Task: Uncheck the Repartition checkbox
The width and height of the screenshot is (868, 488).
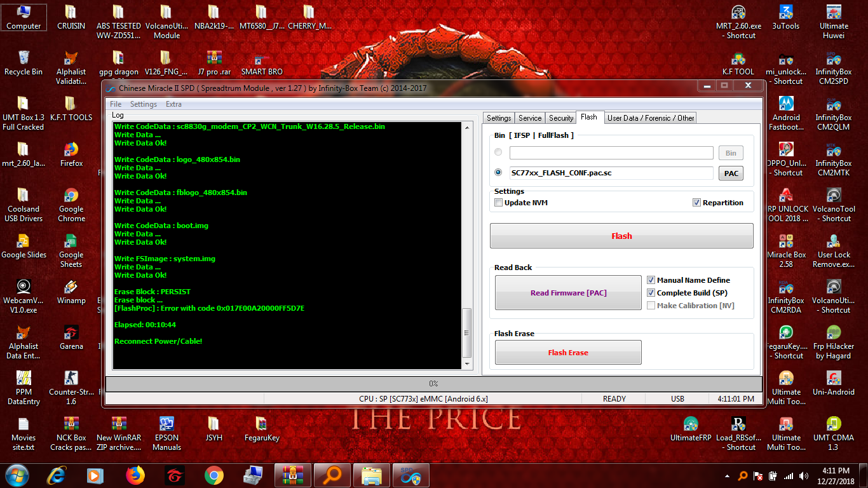Action: (x=697, y=203)
